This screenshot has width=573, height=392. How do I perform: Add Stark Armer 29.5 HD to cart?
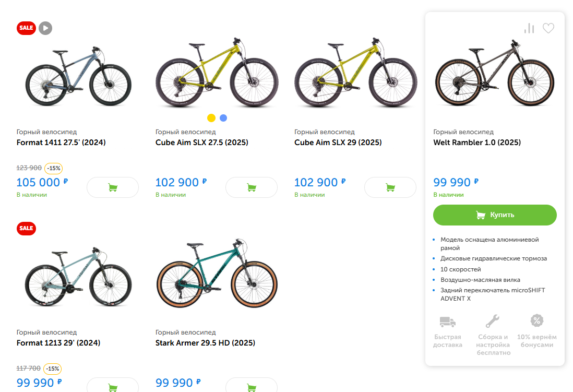(252, 386)
